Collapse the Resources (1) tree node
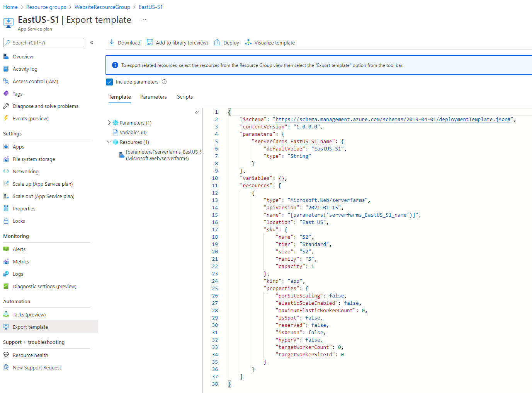The height and width of the screenshot is (393, 532). point(109,142)
